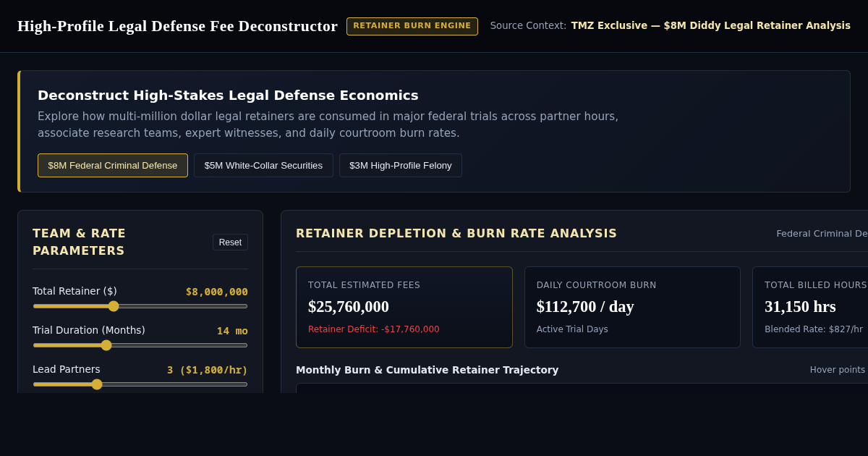Reset the team and rate parameters
The image size is (868, 456).
[x=230, y=242]
